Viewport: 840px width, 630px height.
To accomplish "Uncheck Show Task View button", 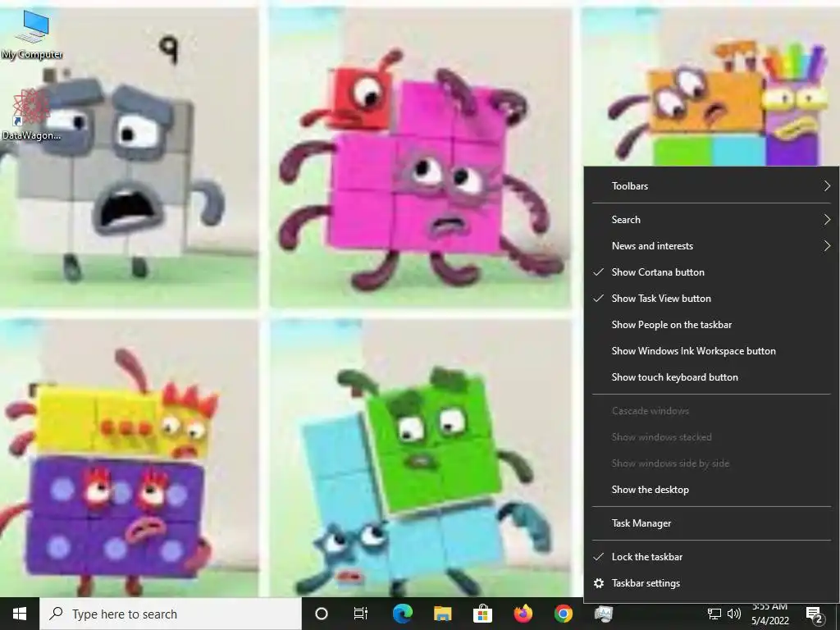I will coord(711,299).
